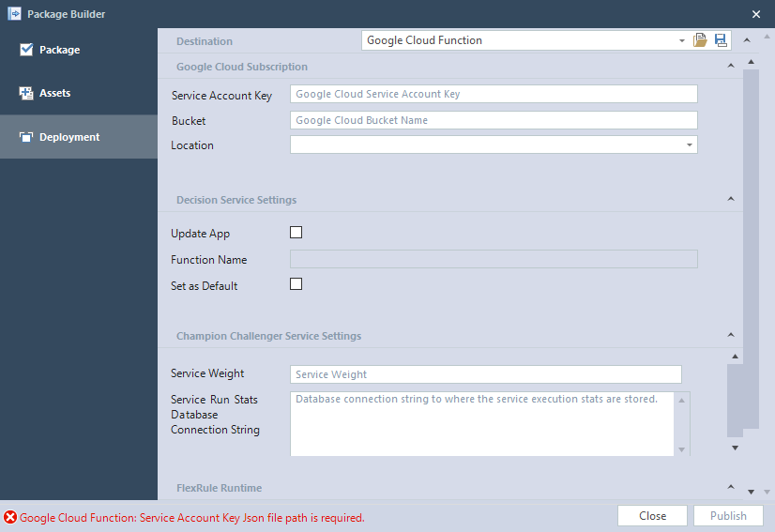
Task: Click the Package Builder app icon in title bar
Action: 14,13
